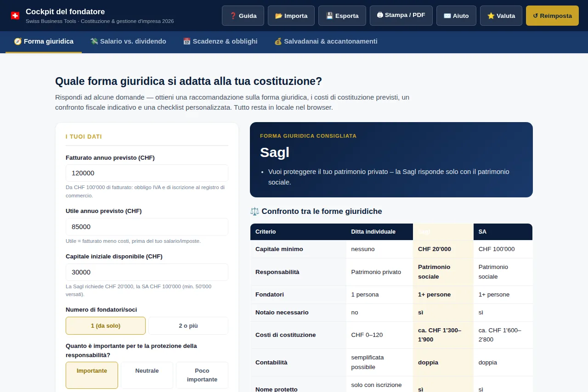Image resolution: width=588 pixels, height=392 pixels.
Task: Select the "2 o più" founders option
Action: (x=188, y=325)
